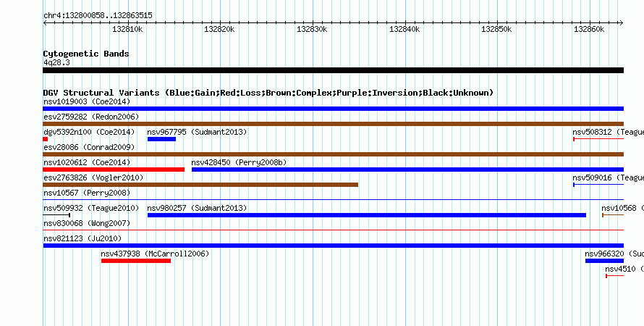
Task: Select the 4q28.3 band label
Action: (x=56, y=62)
